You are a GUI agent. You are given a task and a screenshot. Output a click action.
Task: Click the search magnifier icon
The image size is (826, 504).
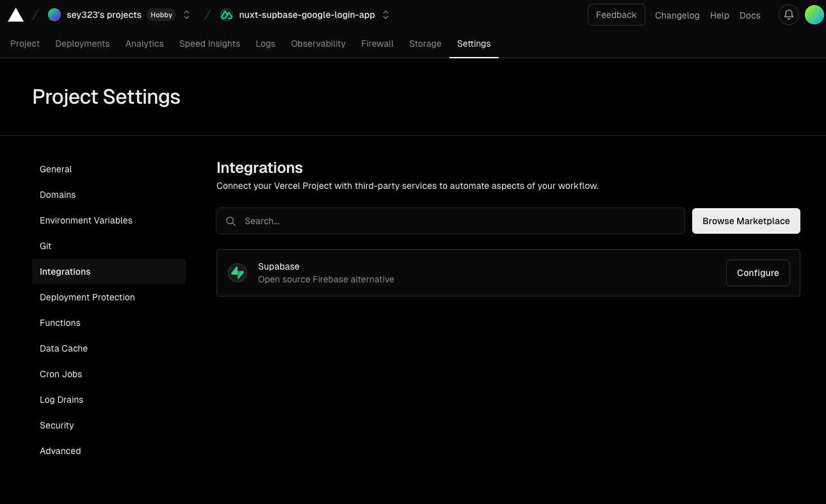231,221
